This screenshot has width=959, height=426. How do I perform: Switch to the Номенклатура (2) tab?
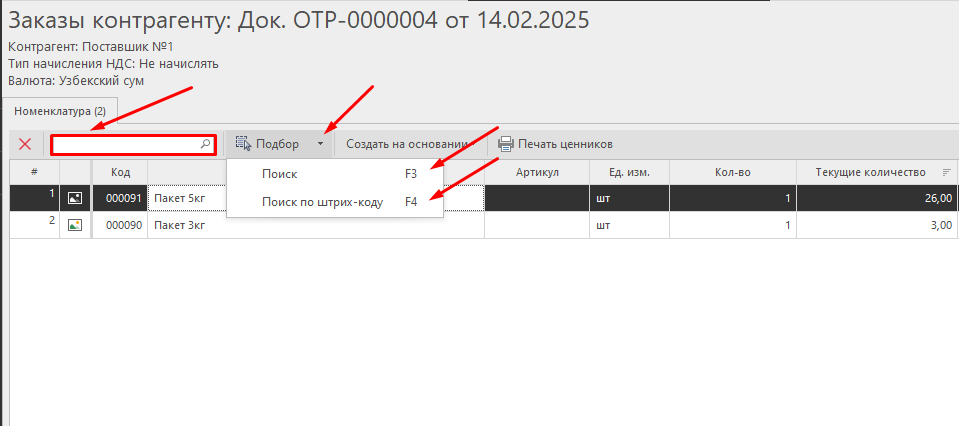[x=60, y=110]
